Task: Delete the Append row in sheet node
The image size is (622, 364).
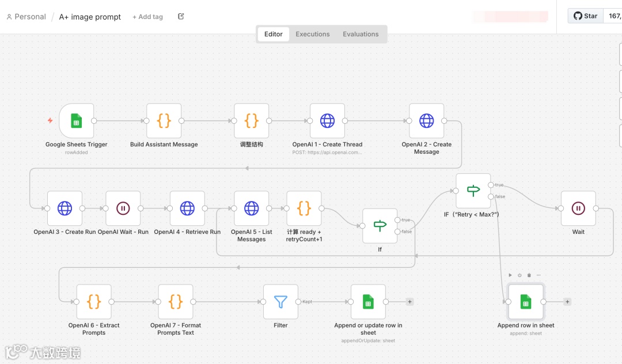Action: pos(529,275)
